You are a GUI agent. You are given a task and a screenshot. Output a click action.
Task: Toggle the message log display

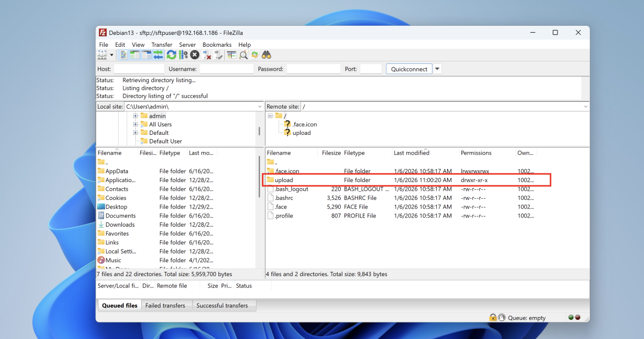[123, 55]
